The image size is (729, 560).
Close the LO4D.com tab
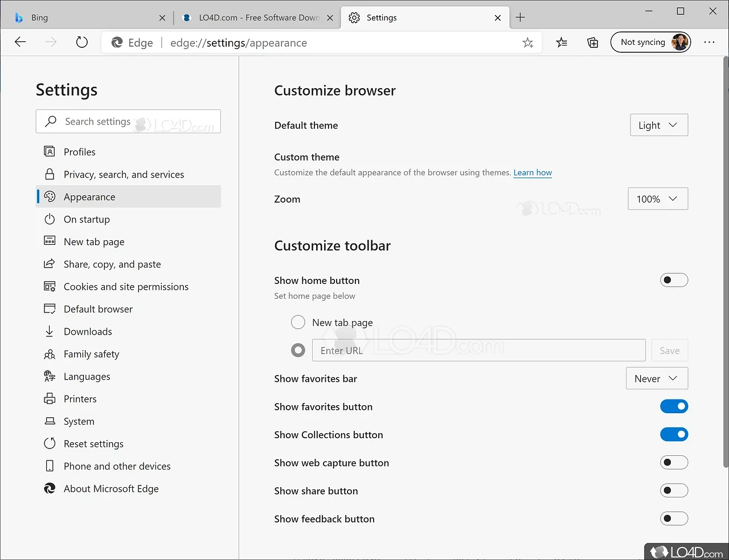330,18
